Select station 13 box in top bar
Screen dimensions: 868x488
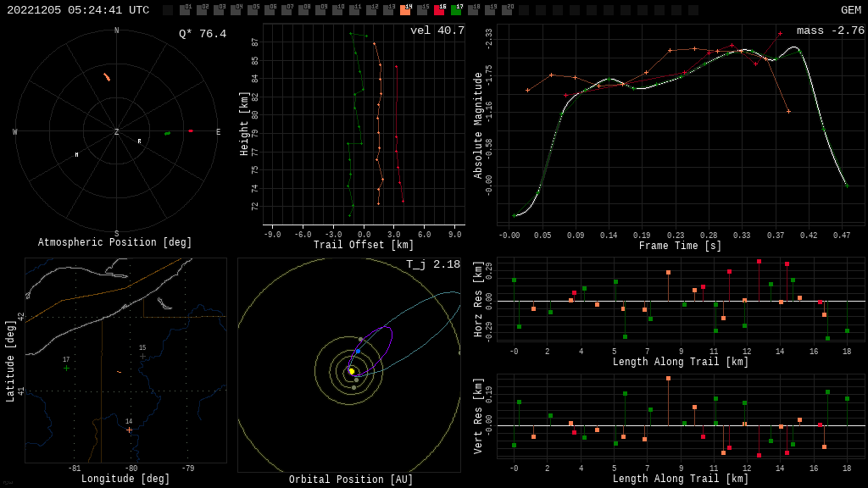pos(388,9)
